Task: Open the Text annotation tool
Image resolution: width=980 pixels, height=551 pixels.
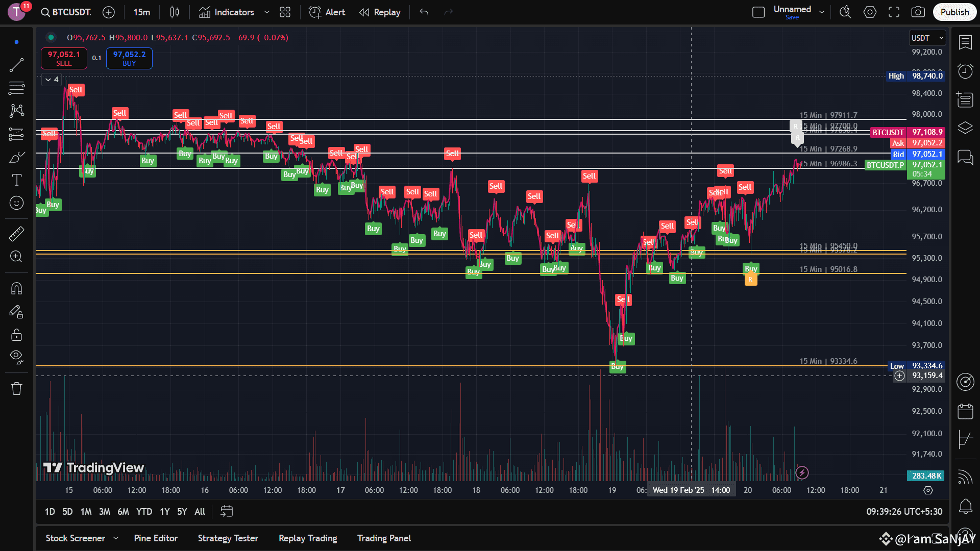Action: pyautogui.click(x=17, y=180)
